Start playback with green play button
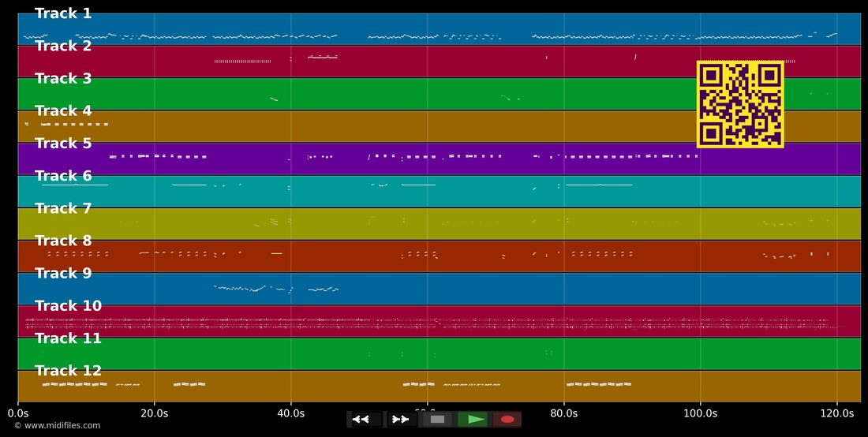Image resolution: width=868 pixels, height=437 pixels. (472, 420)
